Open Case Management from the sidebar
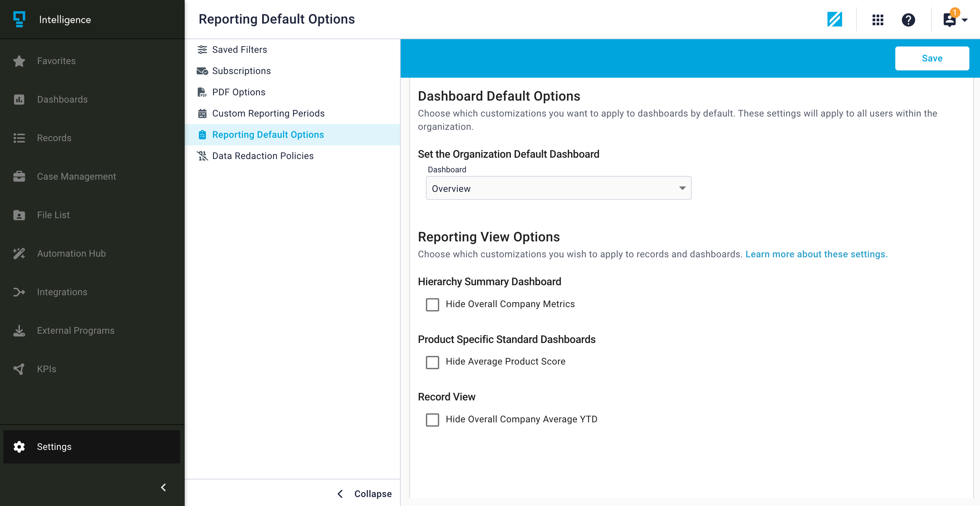This screenshot has width=980, height=506. coord(76,176)
